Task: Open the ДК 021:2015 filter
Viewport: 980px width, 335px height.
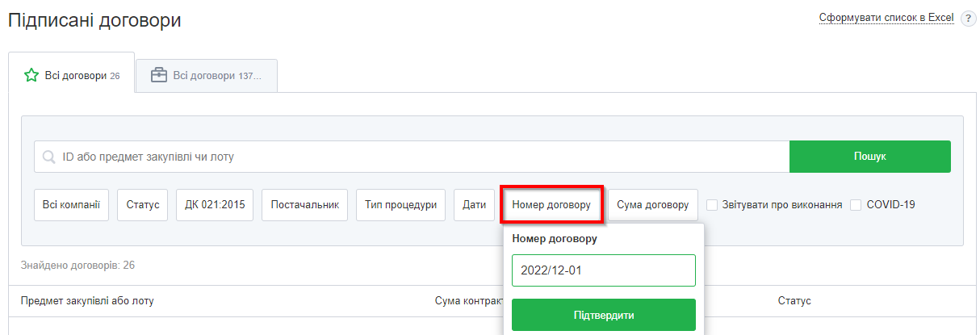Action: pyautogui.click(x=215, y=205)
